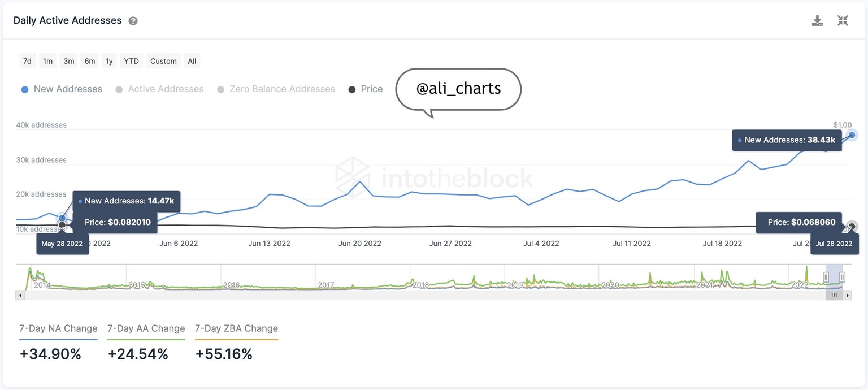Choose the 3m time range
The width and height of the screenshot is (868, 390).
point(69,61)
